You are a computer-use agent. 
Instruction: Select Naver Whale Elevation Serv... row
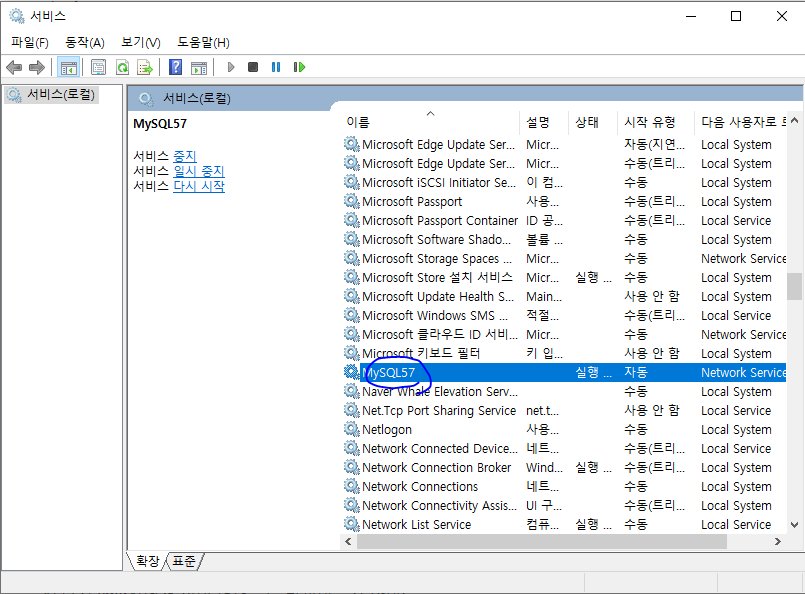pyautogui.click(x=564, y=391)
